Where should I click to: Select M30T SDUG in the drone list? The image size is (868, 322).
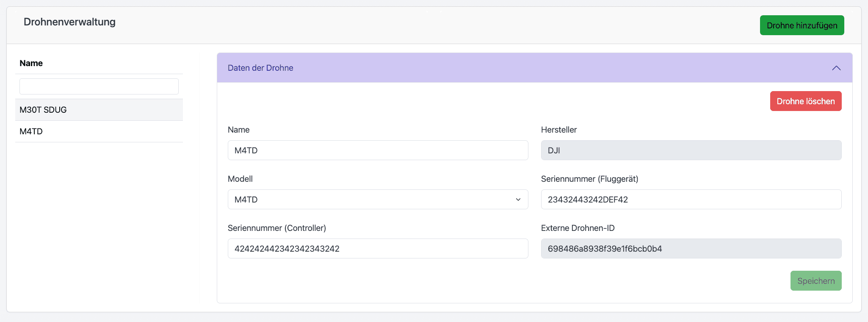coord(99,110)
